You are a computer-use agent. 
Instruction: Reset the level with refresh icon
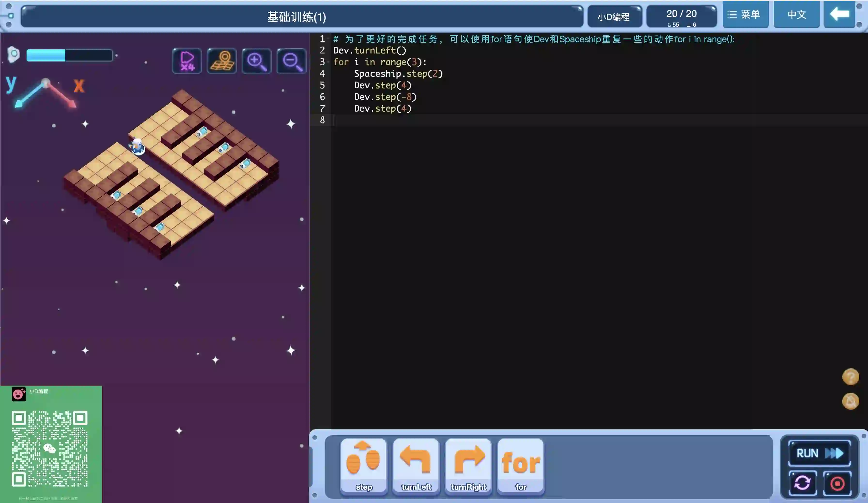[802, 483]
